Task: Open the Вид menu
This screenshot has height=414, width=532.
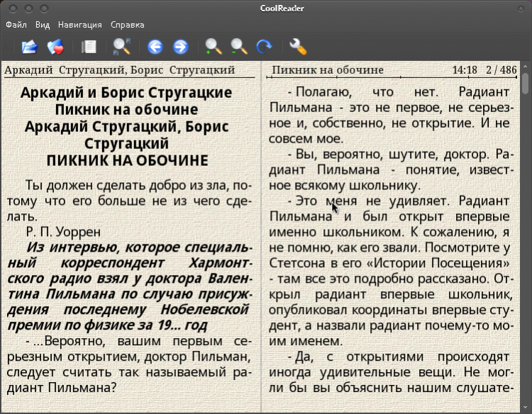Action: click(x=43, y=24)
